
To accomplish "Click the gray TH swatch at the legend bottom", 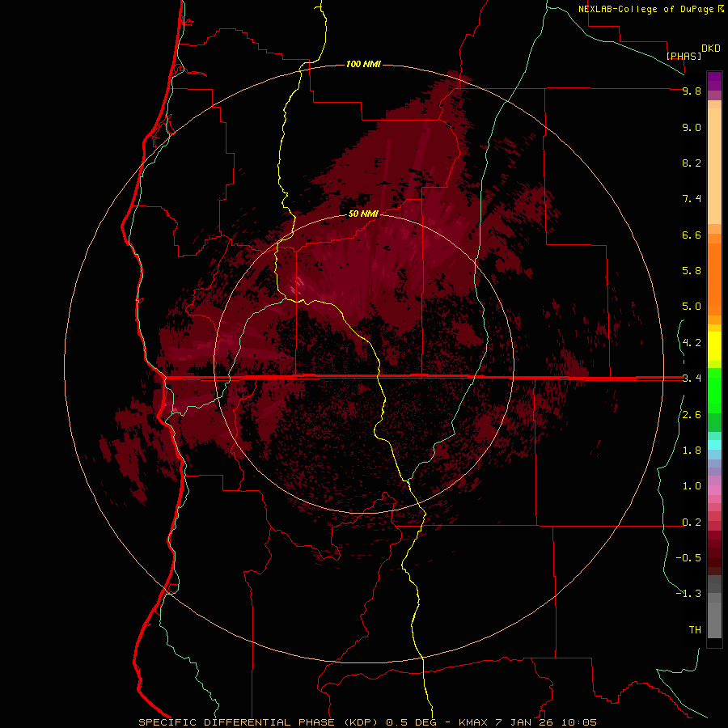I will 714,620.
